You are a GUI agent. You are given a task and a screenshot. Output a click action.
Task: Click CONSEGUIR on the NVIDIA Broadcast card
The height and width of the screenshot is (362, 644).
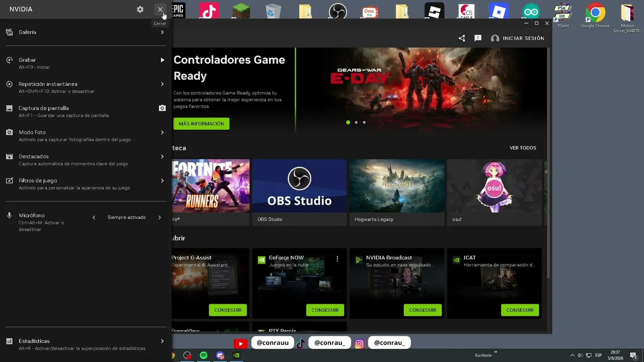tap(423, 310)
